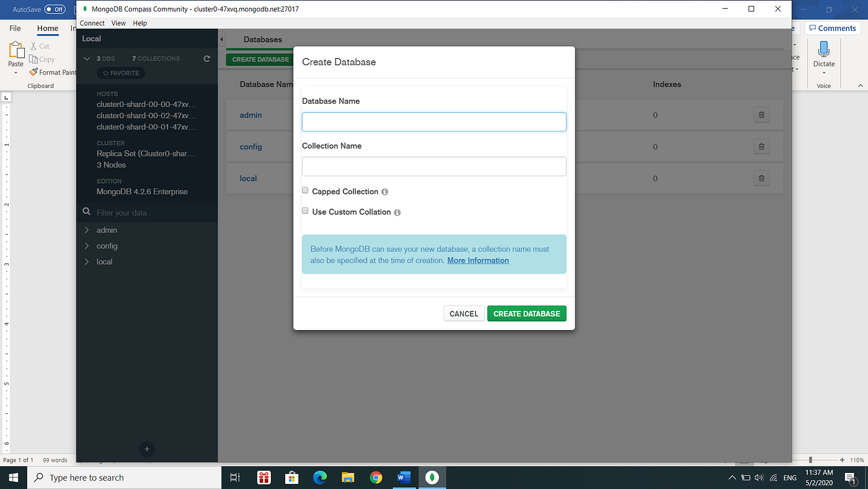Click the delete icon for the admin database

pos(761,115)
